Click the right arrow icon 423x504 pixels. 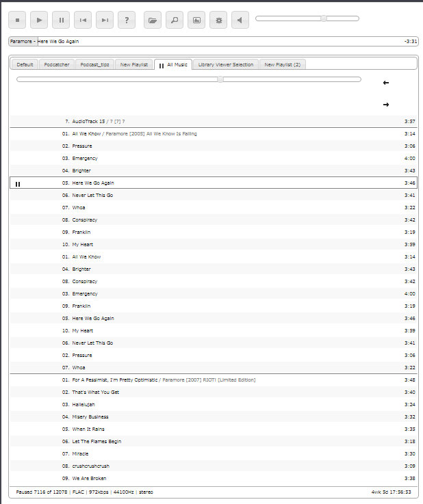[x=386, y=105]
